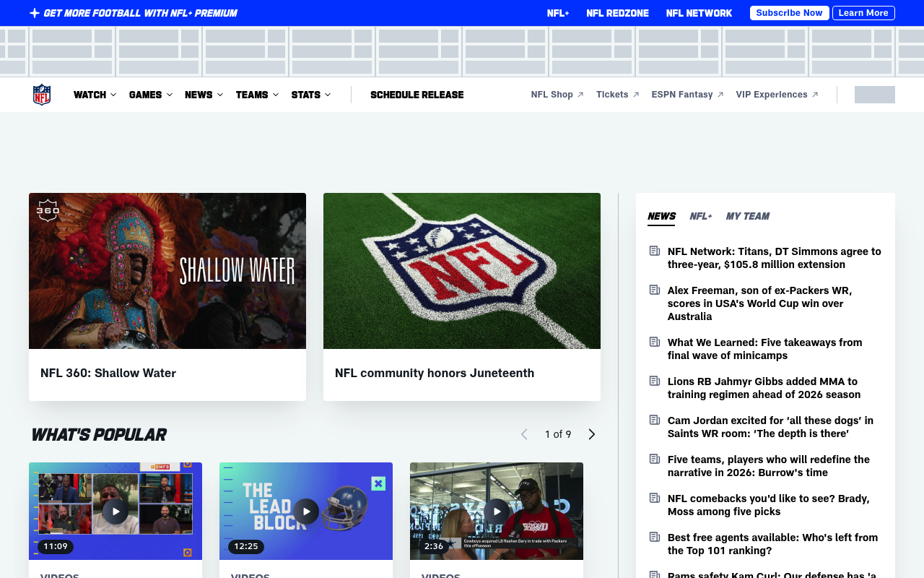Image resolution: width=924 pixels, height=578 pixels.
Task: Read Lions RB Jahmyr Gibbs MMA article
Action: click(764, 388)
